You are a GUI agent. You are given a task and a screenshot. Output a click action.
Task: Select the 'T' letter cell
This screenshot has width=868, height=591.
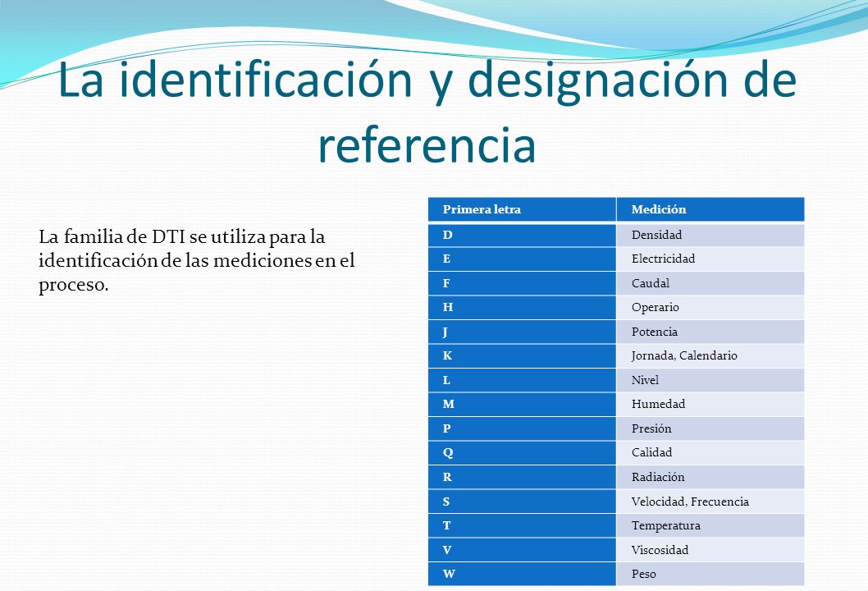point(522,525)
